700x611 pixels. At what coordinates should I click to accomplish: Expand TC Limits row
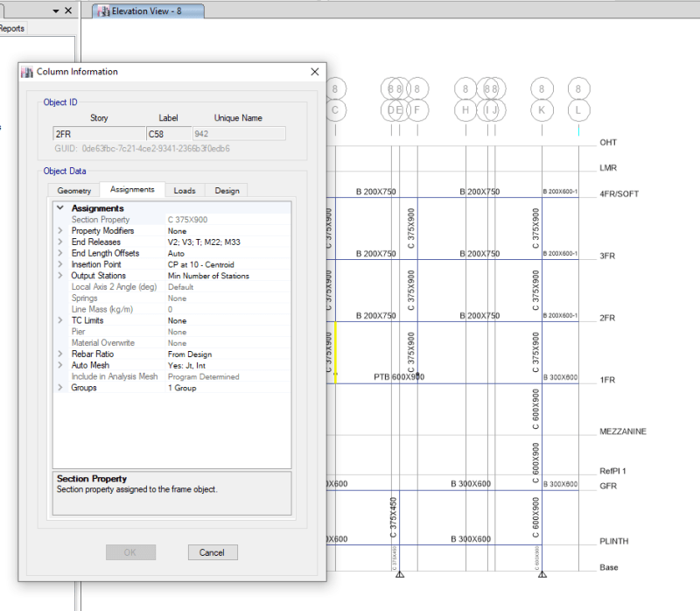(x=60, y=320)
